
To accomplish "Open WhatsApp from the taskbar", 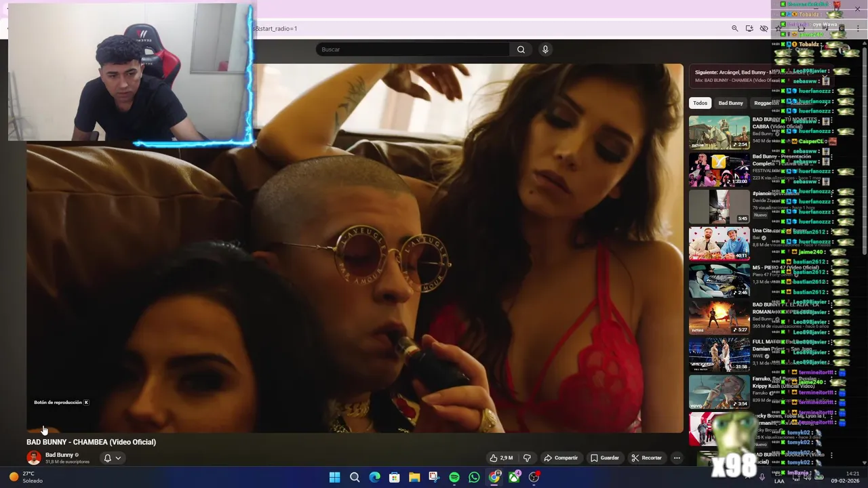I will 474,477.
